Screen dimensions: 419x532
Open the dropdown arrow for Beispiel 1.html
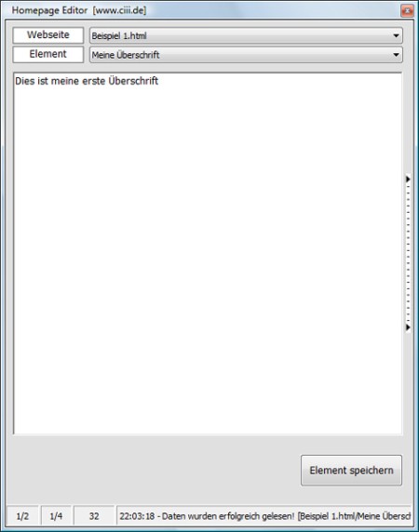[396, 35]
